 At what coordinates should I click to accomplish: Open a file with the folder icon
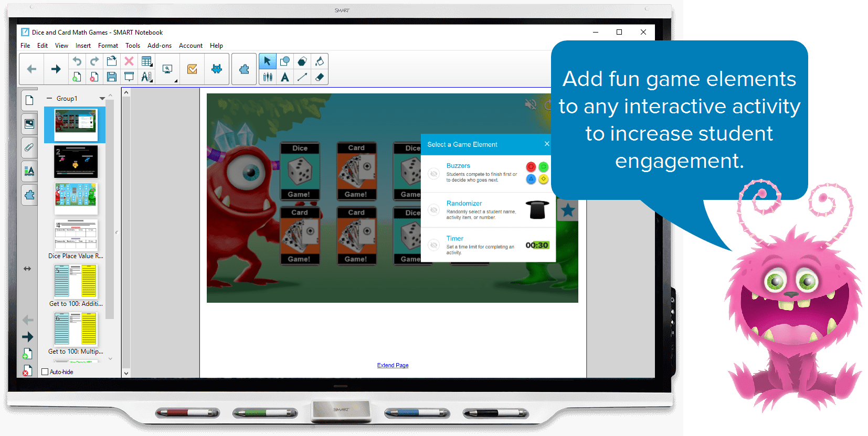(x=111, y=61)
